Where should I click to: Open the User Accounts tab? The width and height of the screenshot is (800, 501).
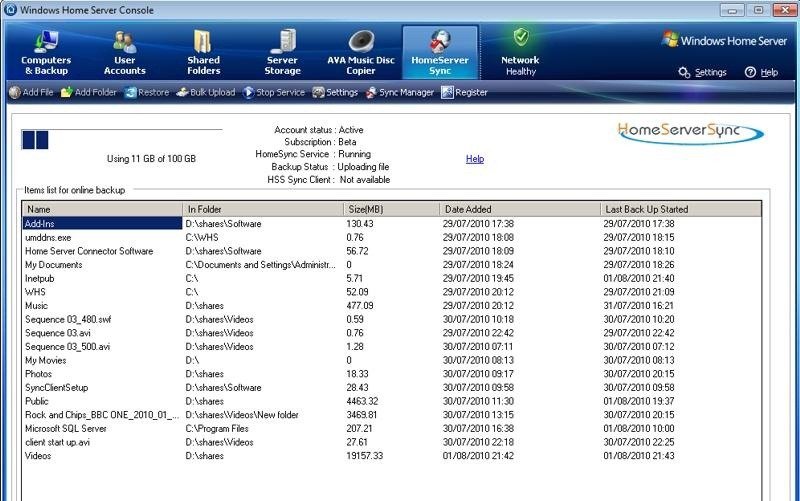(x=124, y=53)
